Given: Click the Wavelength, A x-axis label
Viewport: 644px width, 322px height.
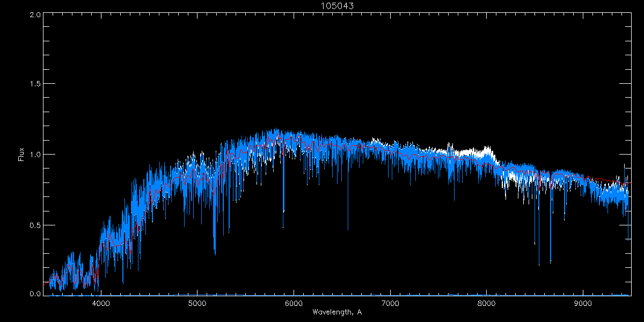Looking at the screenshot, I should pyautogui.click(x=336, y=312).
